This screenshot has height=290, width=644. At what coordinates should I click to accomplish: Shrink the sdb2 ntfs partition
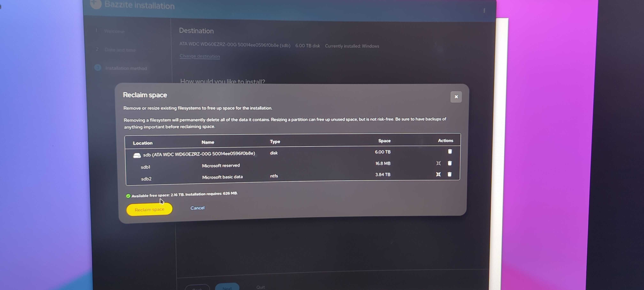[x=438, y=174]
